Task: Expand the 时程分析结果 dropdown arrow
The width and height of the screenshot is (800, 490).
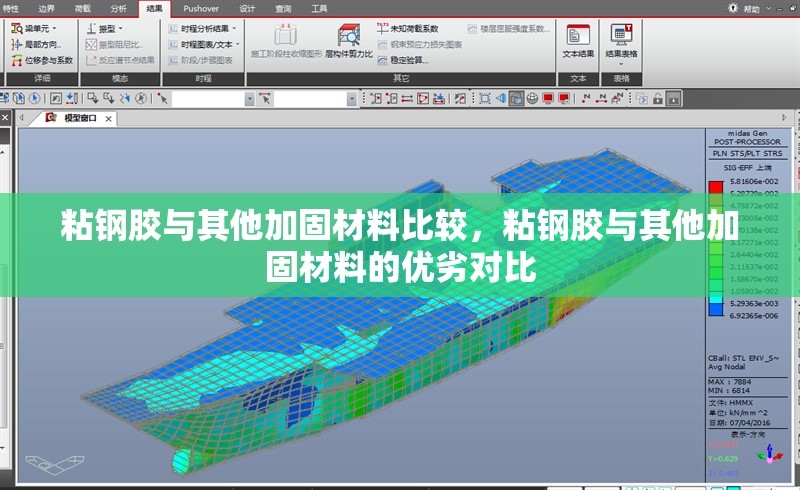Action: point(234,29)
